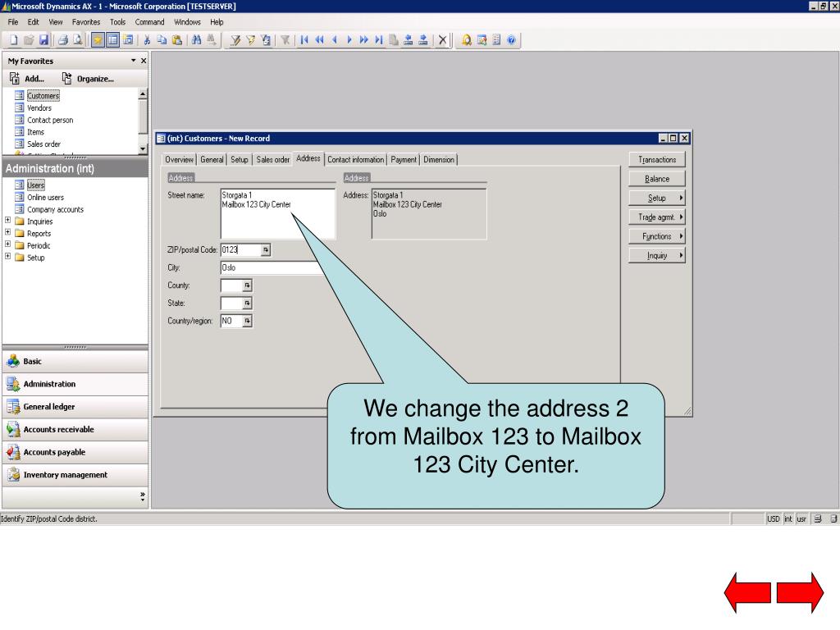Open Customers in My Favorites list

pyautogui.click(x=43, y=95)
